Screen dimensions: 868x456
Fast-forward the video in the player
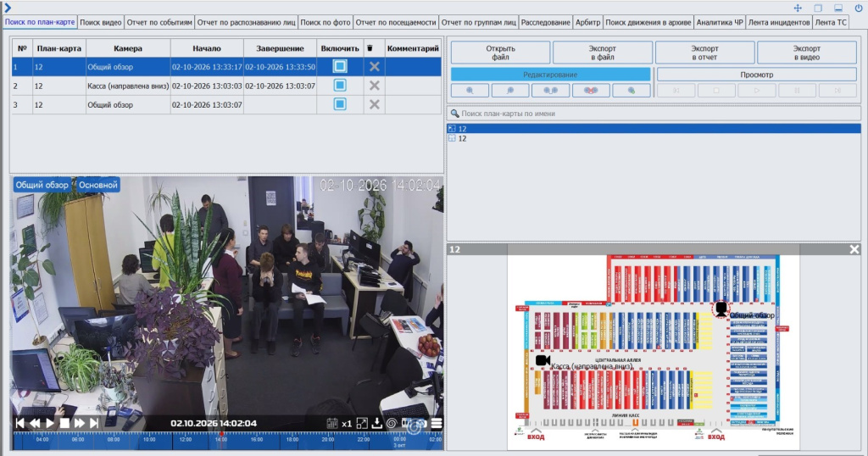coord(80,423)
